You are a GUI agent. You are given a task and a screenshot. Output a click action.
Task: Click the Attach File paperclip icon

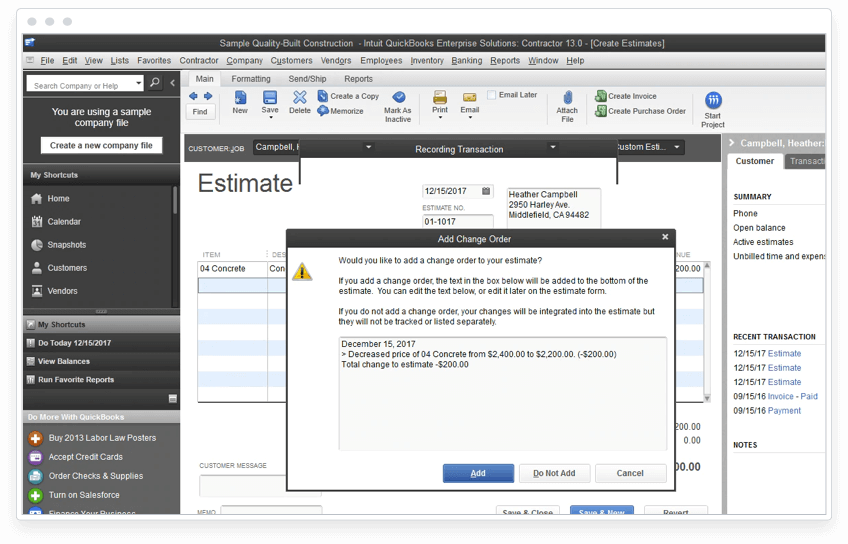567,98
